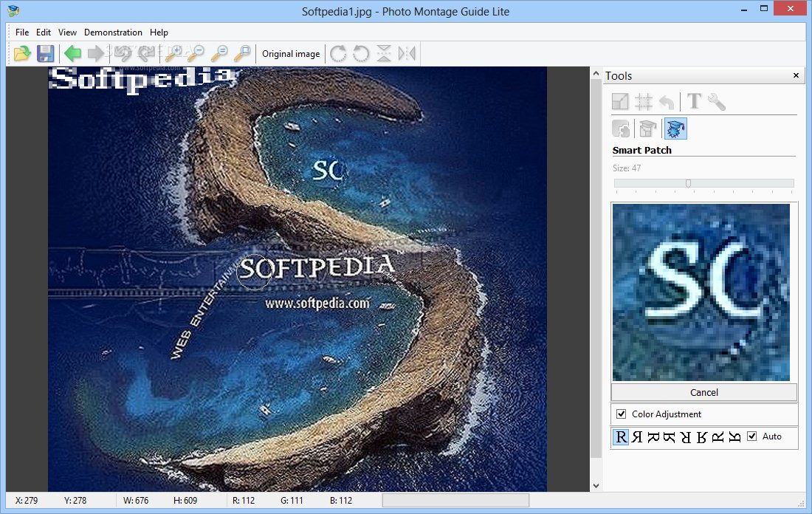Choose the sixth patch orientation icon
This screenshot has height=514, width=812.
click(x=702, y=437)
